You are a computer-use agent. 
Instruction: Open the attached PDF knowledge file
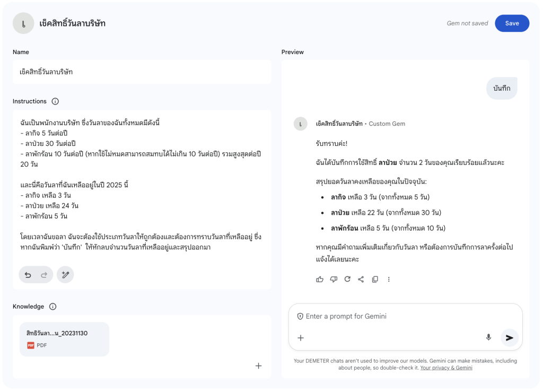(64, 339)
